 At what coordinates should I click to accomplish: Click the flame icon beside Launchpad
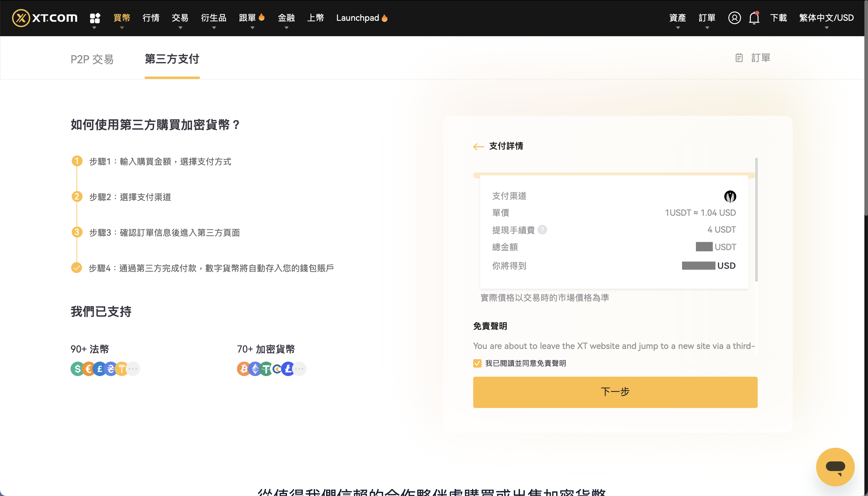tap(385, 18)
